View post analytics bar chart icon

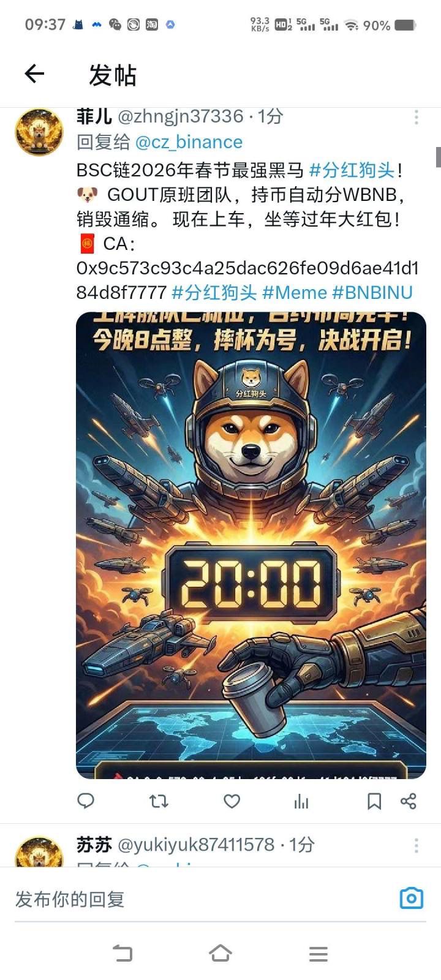[301, 801]
